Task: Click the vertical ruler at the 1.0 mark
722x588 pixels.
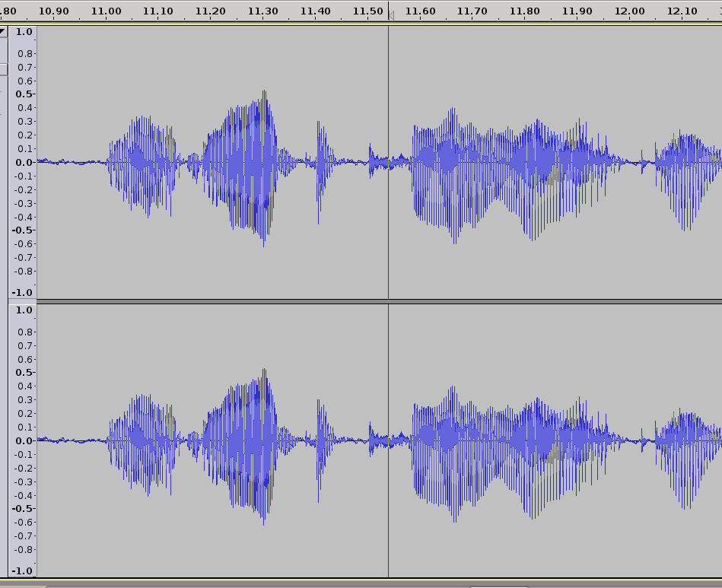Action: 24,32
